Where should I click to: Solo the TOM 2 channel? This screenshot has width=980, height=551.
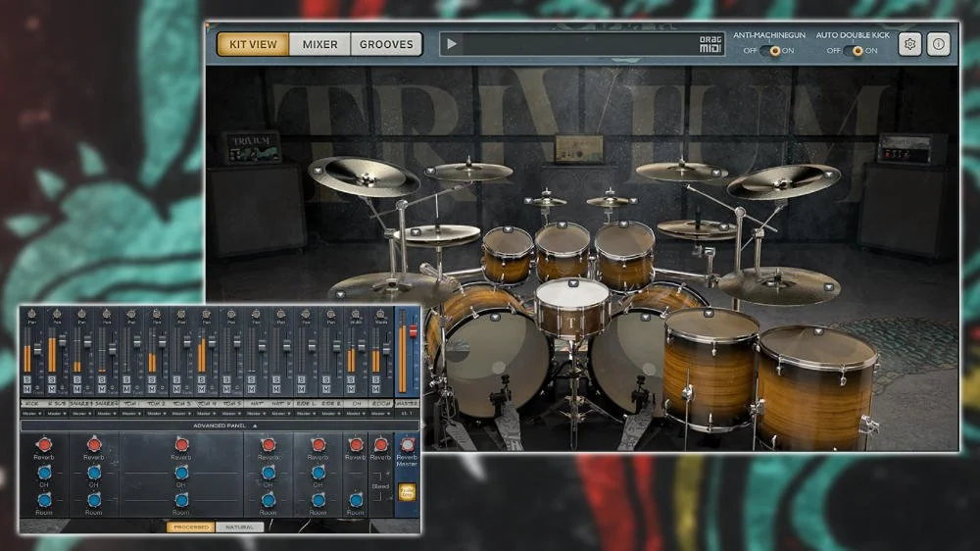tap(152, 379)
